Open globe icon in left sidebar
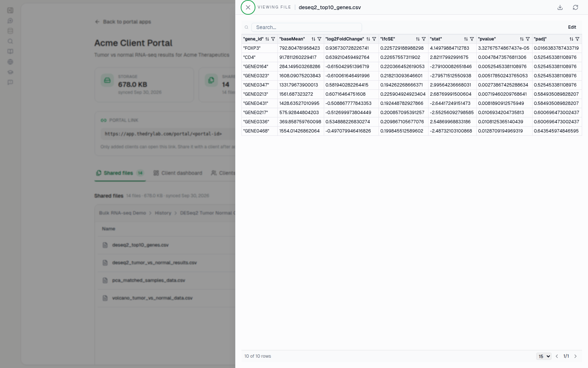The height and width of the screenshot is (368, 588). point(10,62)
